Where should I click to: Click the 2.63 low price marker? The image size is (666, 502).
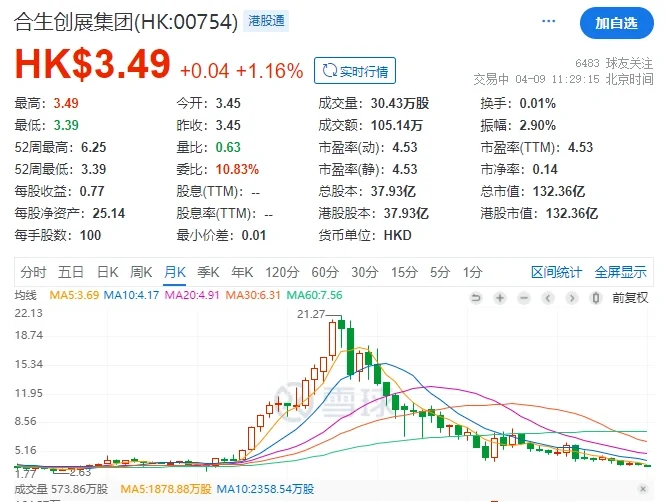click(80, 472)
